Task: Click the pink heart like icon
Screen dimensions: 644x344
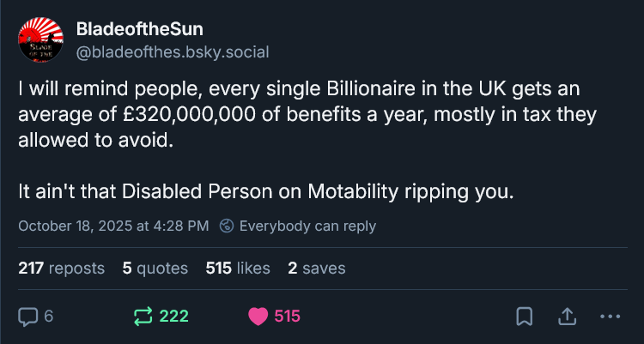Action: point(258,316)
